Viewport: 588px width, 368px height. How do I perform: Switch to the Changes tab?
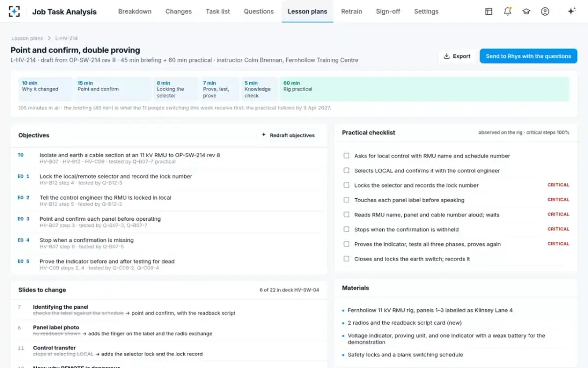coord(178,11)
